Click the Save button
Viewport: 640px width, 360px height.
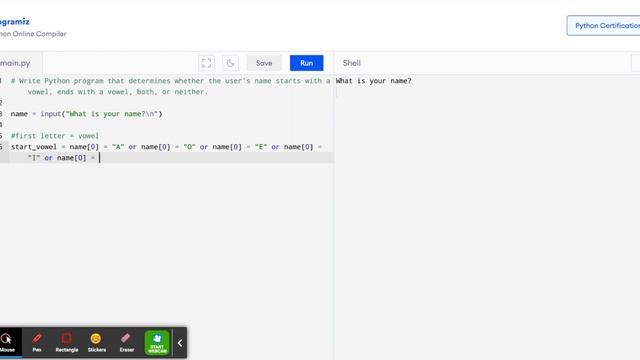264,63
